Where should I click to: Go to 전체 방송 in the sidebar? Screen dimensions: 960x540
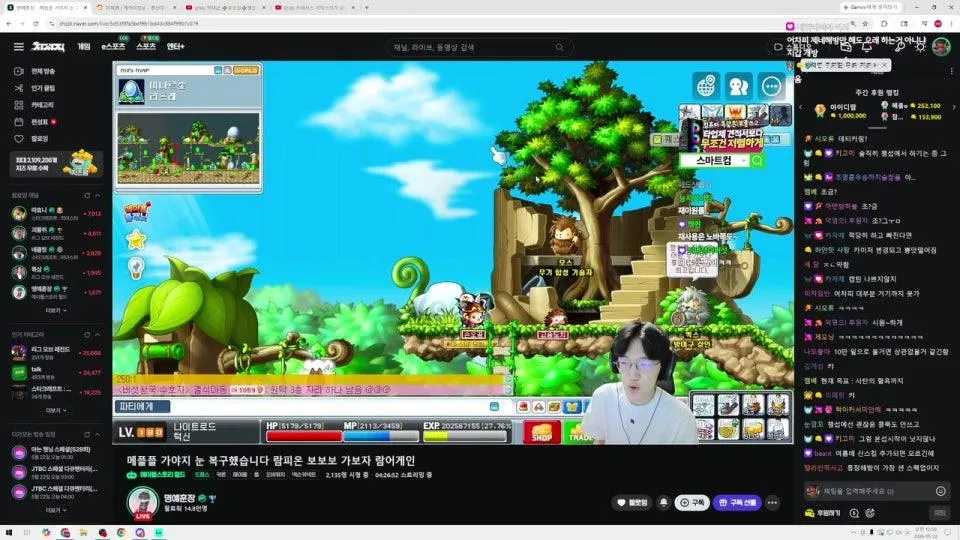pos(36,71)
